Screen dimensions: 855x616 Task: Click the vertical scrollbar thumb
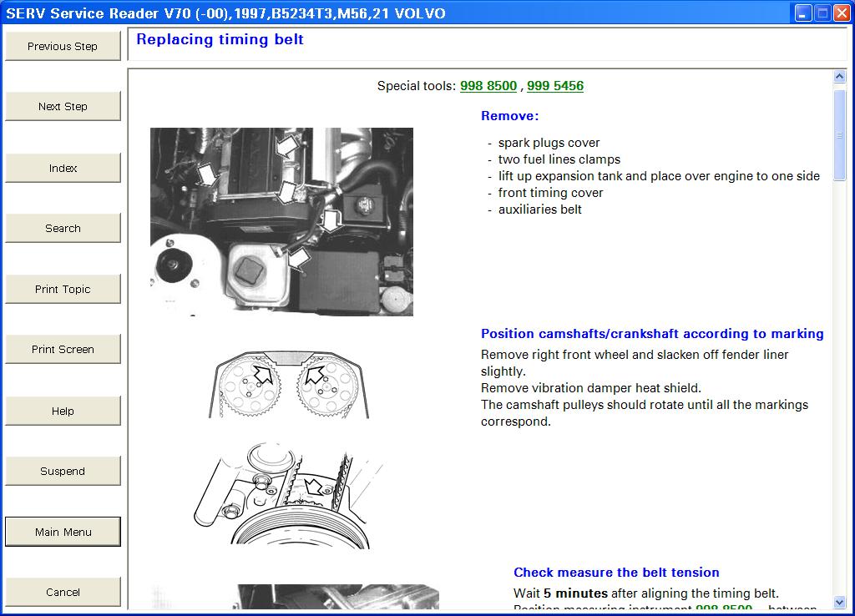coord(840,134)
